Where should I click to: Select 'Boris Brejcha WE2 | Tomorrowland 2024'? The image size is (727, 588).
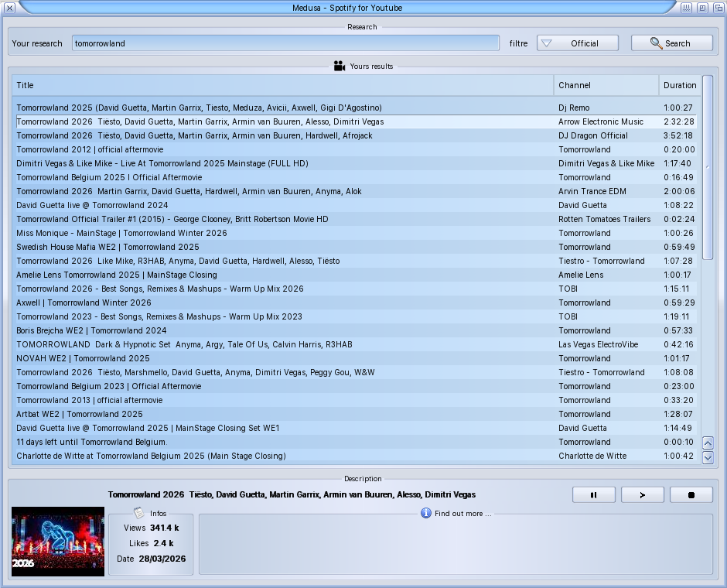coord(356,330)
